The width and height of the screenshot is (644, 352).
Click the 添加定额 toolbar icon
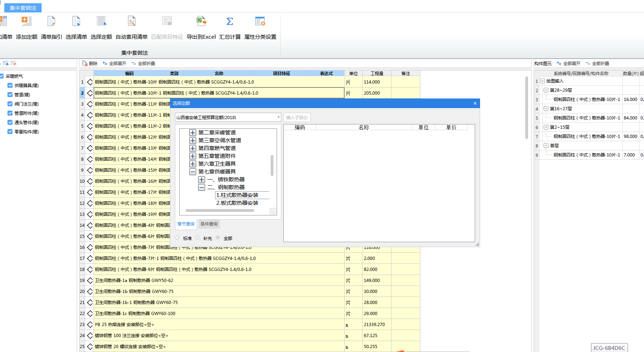[x=27, y=21]
